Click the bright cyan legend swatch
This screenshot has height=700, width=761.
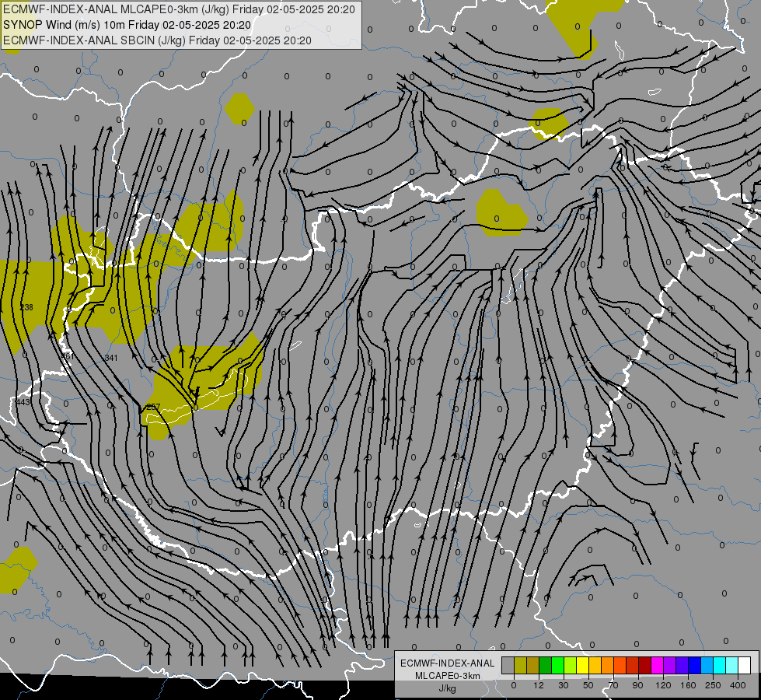click(x=719, y=665)
